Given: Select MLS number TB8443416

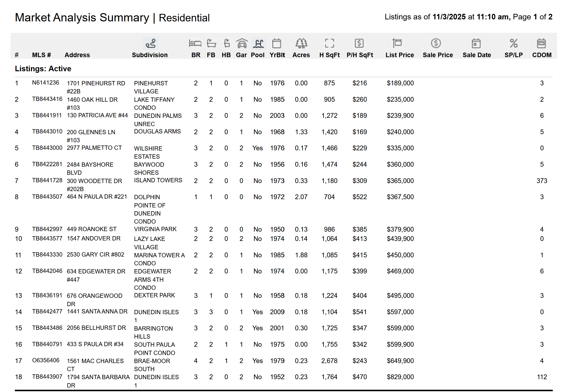Looking at the screenshot, I should tap(47, 99).
